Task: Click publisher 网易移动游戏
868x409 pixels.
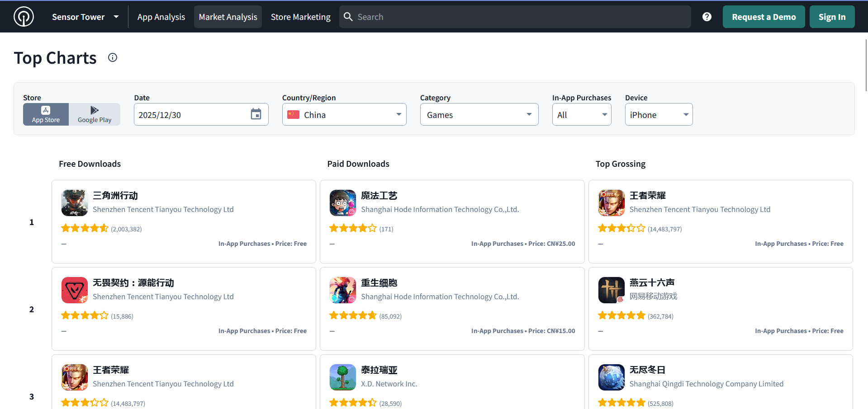Action: point(654,296)
